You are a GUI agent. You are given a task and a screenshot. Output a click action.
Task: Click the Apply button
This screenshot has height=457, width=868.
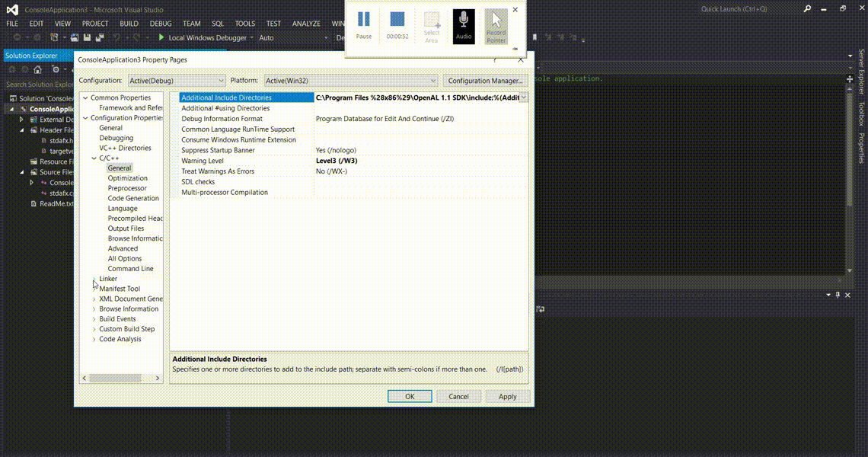pos(508,397)
